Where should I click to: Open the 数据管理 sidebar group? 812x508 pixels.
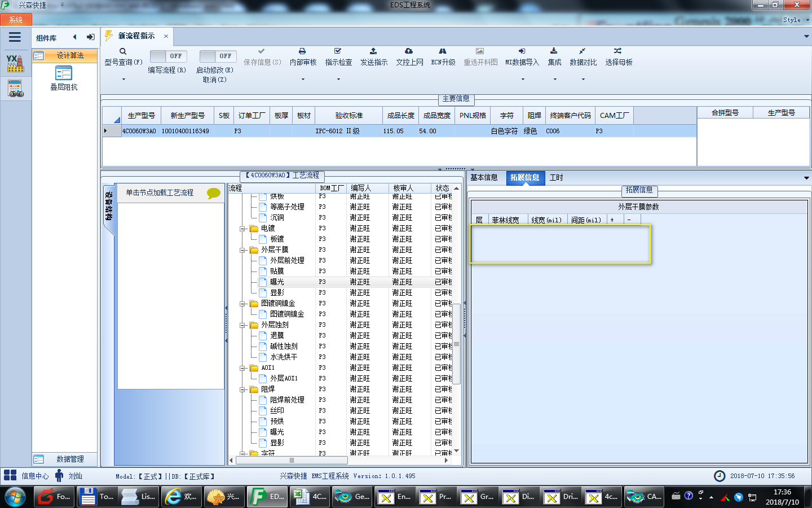pos(64,459)
